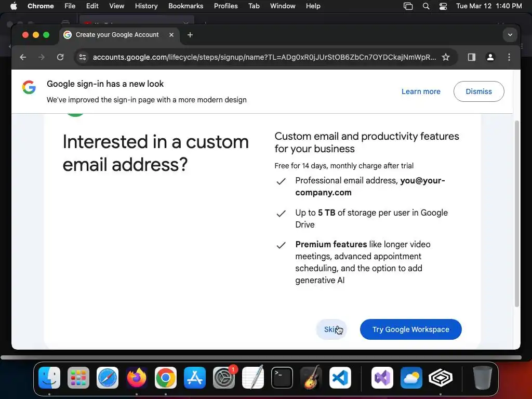This screenshot has width=532, height=399.
Task: Expand the tab search dropdown
Action: coord(510,35)
